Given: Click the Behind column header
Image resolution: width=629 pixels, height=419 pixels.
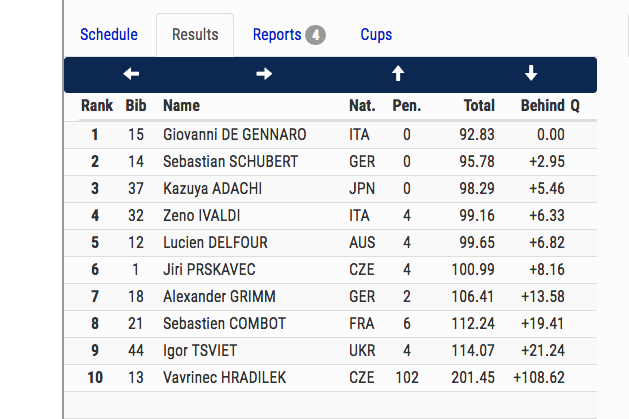Looking at the screenshot, I should 542,105.
